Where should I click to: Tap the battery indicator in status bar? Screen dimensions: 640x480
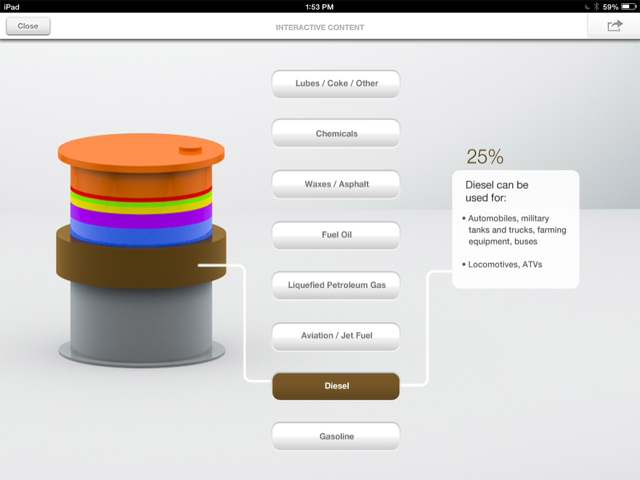628,7
